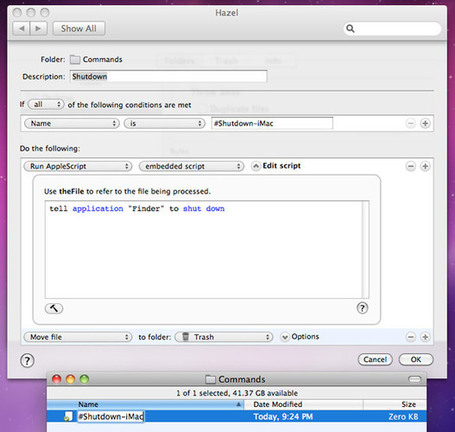Add an action after Move file with plus

click(x=425, y=337)
